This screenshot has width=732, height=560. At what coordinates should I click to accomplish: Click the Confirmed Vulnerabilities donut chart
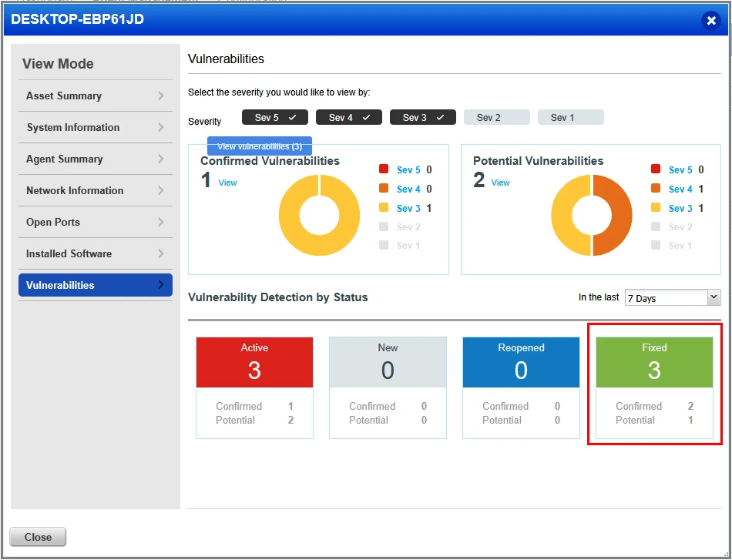(319, 215)
